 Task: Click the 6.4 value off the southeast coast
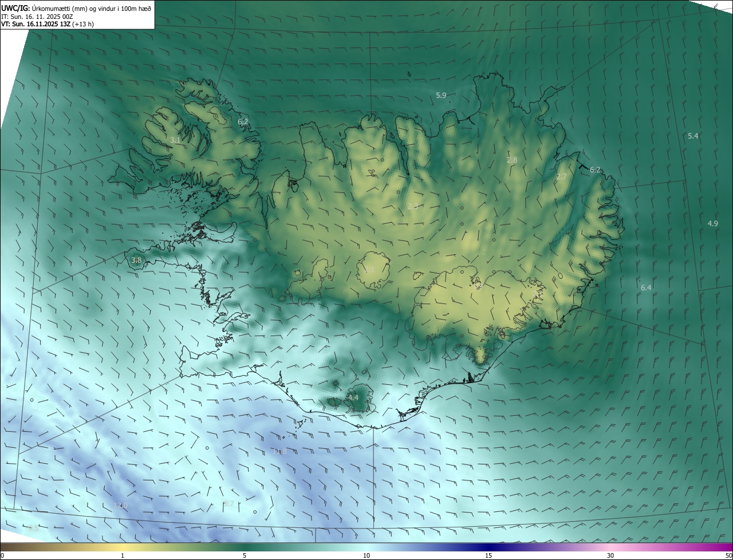pos(646,287)
